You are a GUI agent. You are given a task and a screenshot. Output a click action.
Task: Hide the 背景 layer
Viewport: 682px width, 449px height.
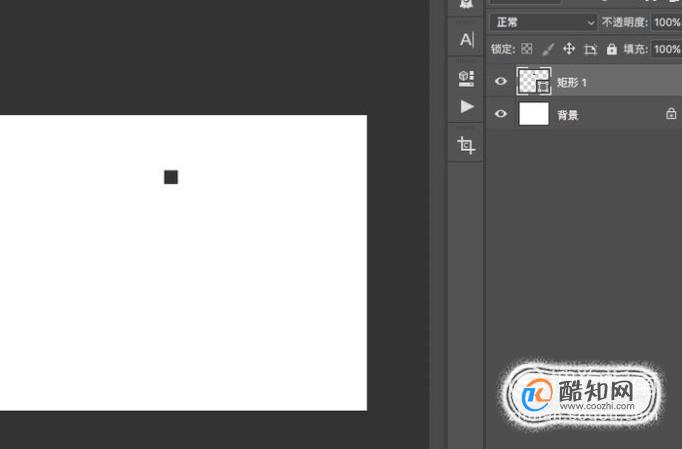tap(501, 114)
